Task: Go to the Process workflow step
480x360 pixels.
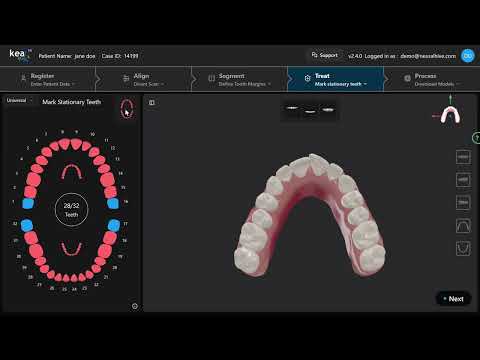Action: pyautogui.click(x=432, y=79)
